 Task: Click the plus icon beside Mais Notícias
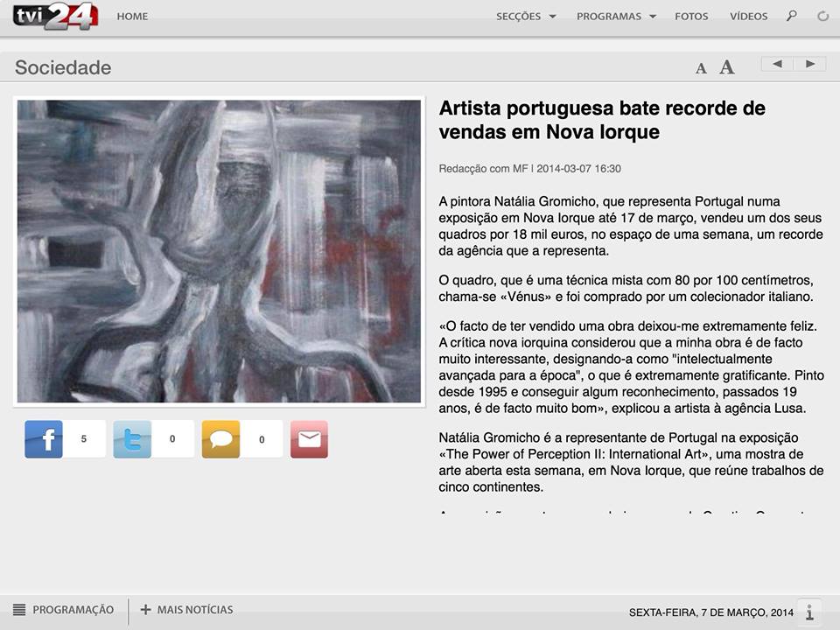145,610
